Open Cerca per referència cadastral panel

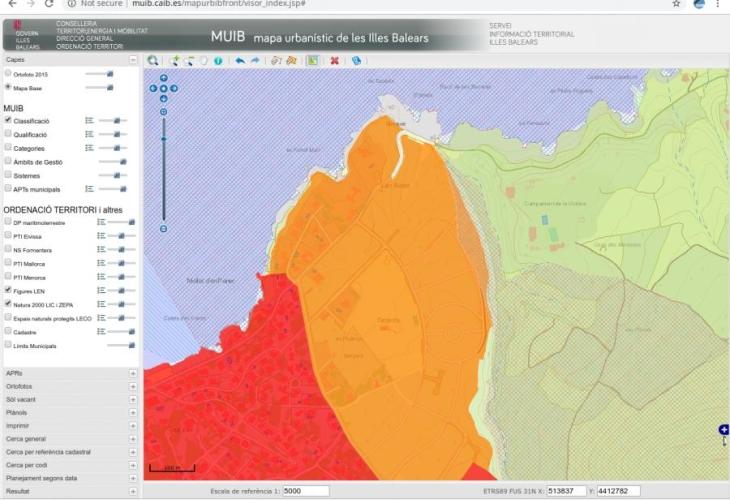pos(133,451)
